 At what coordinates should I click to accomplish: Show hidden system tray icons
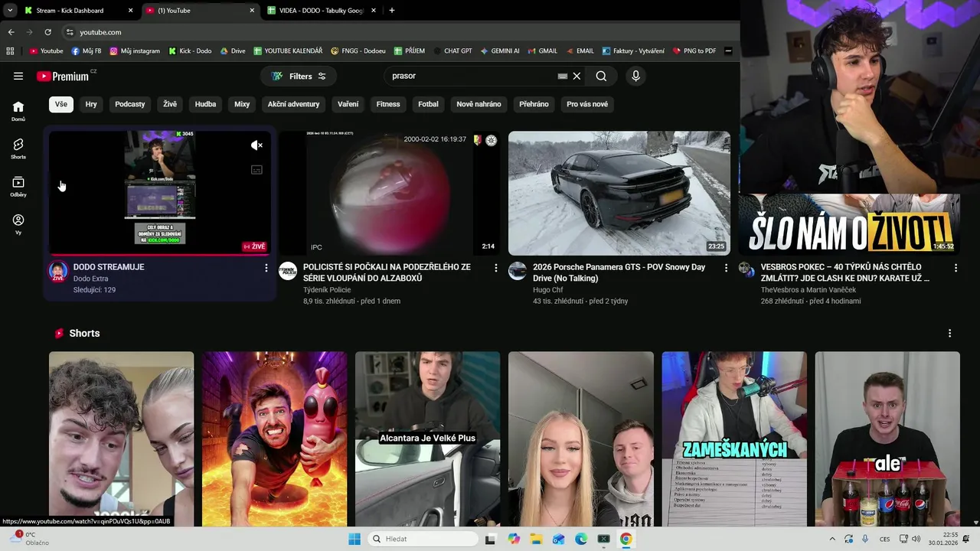832,539
